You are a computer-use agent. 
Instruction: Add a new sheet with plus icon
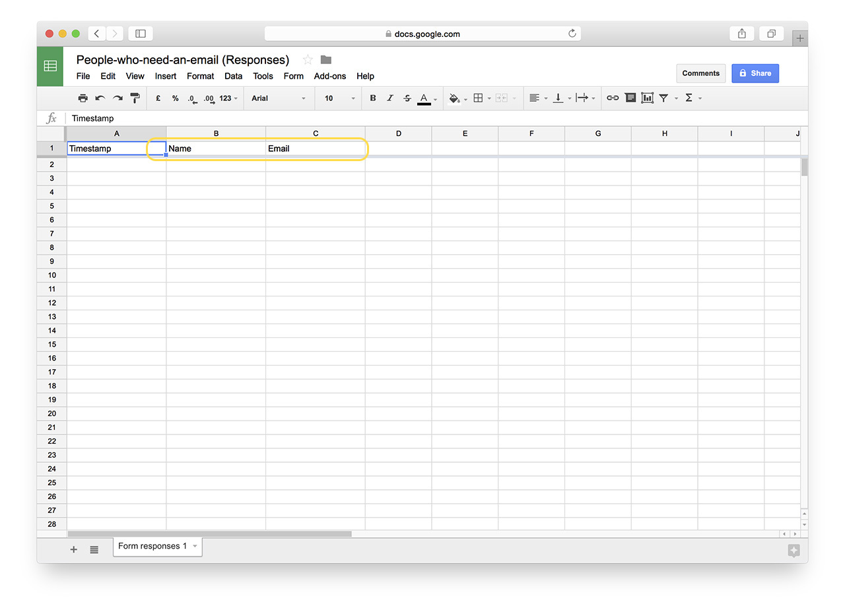click(74, 549)
